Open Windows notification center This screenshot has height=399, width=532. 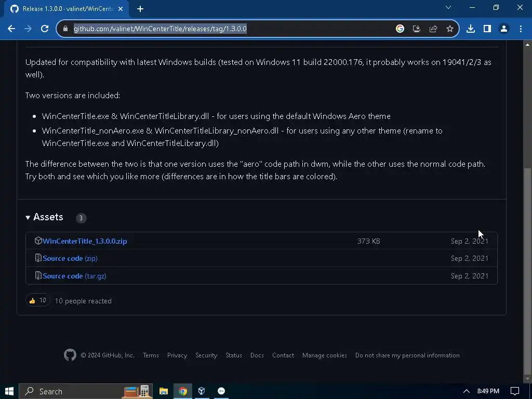click(515, 391)
